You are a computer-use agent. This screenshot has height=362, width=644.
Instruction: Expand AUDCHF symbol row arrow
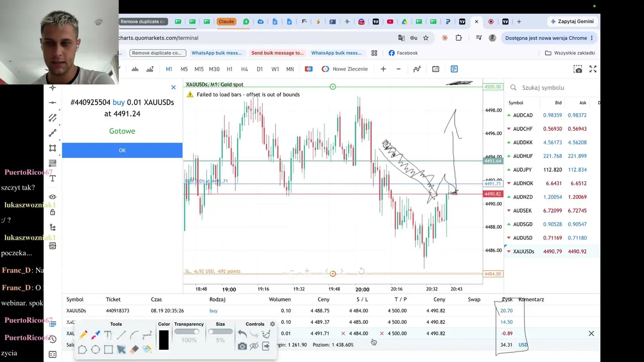509,129
